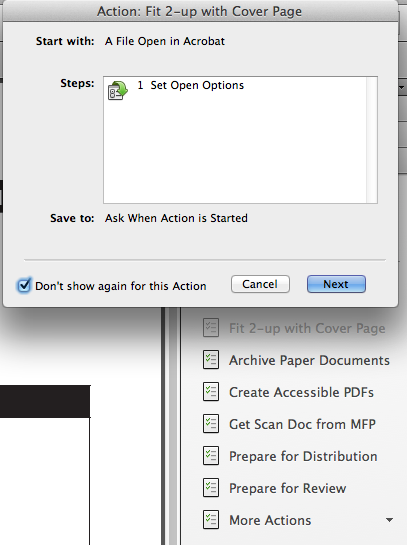The height and width of the screenshot is (545, 407).
Task: Launch the Prepare for Review action
Action: (x=287, y=488)
